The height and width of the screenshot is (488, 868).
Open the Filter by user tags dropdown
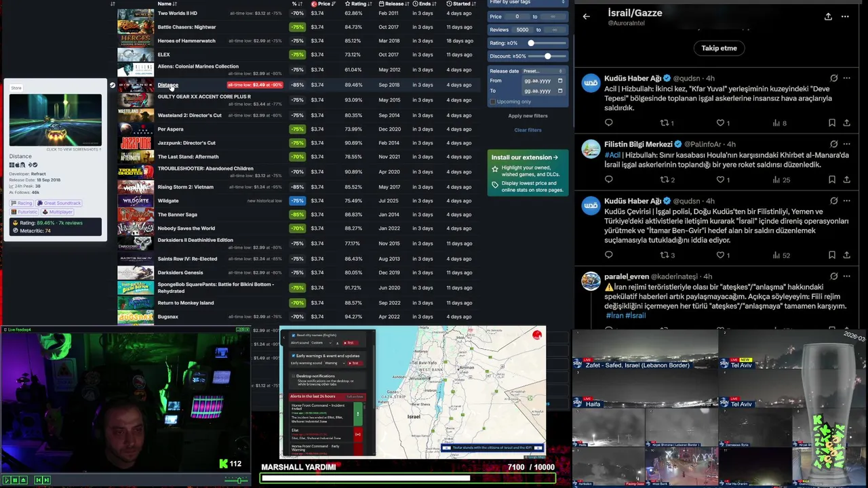[x=528, y=3]
